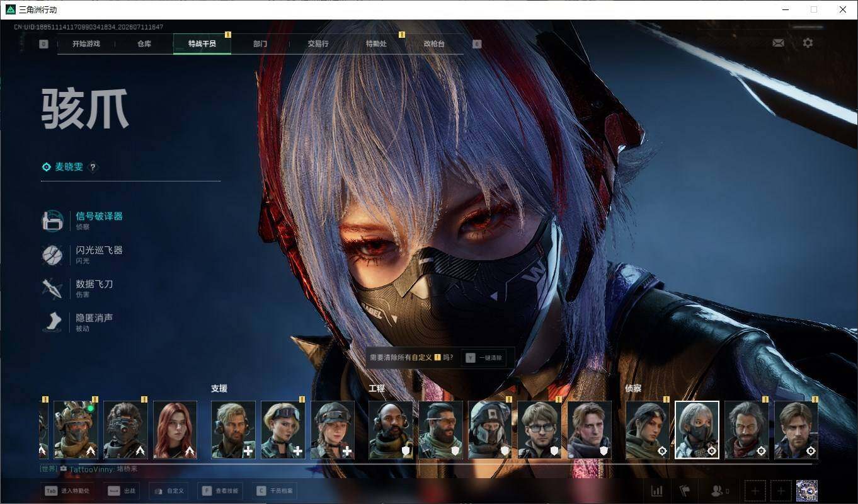Pick the last 侦察 operator in blue jacket
The height and width of the screenshot is (504, 858).
796,430
